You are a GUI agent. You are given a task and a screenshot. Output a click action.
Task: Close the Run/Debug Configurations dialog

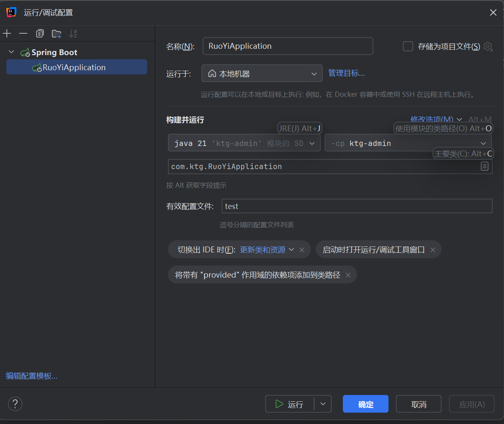493,13
